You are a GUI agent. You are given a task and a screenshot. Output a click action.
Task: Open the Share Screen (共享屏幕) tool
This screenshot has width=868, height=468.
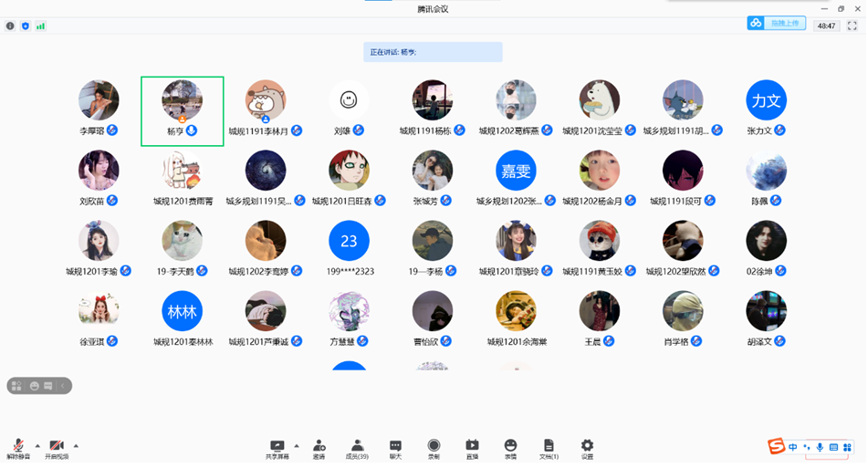pyautogui.click(x=277, y=447)
